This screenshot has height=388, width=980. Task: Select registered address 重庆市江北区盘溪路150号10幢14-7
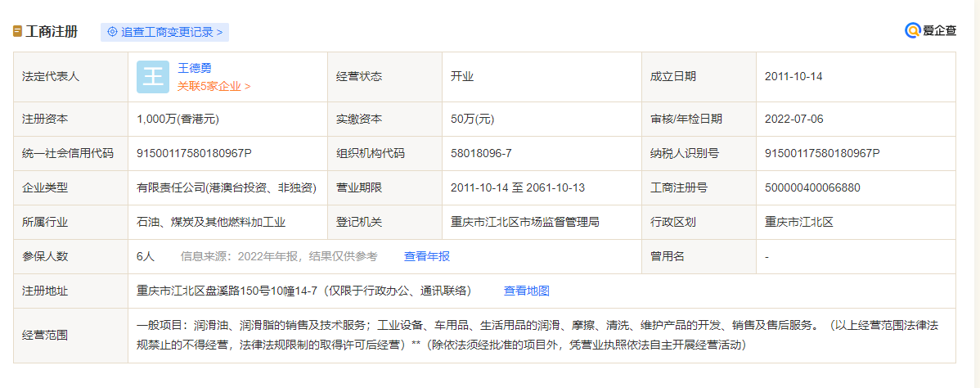[x=228, y=291]
